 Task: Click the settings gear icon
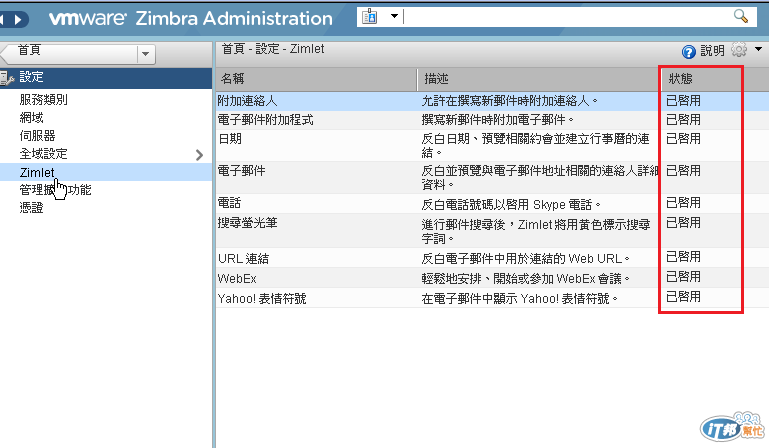(739, 50)
